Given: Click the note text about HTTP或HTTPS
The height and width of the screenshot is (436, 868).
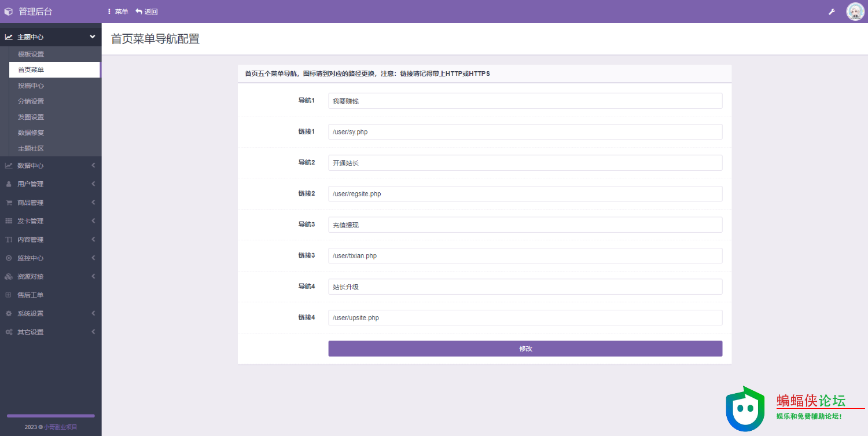Looking at the screenshot, I should (367, 74).
